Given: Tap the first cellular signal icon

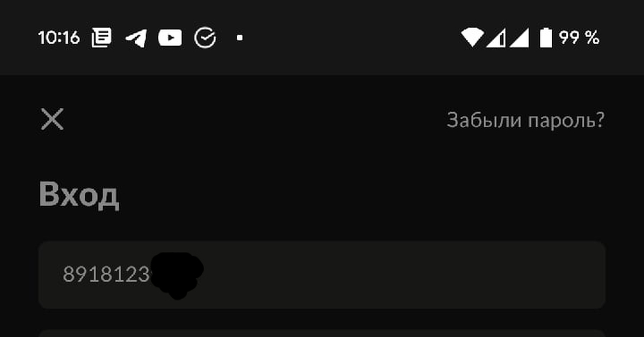Looking at the screenshot, I should pyautogui.click(x=496, y=39).
